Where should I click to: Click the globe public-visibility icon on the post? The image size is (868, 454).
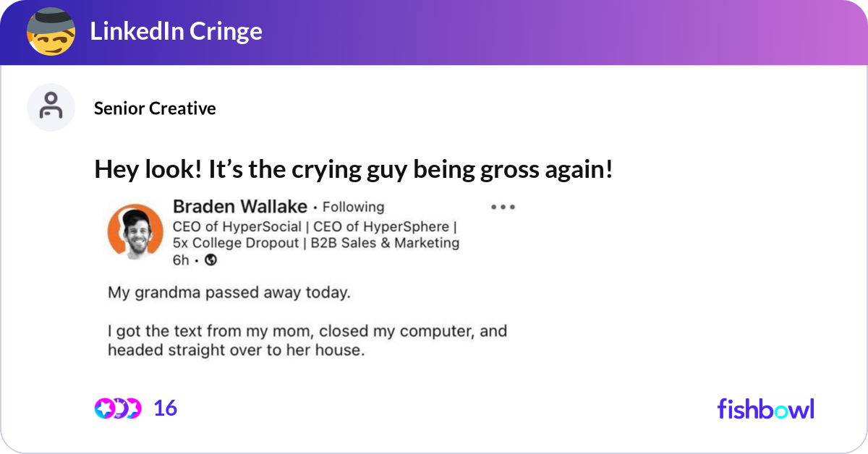tap(210, 260)
